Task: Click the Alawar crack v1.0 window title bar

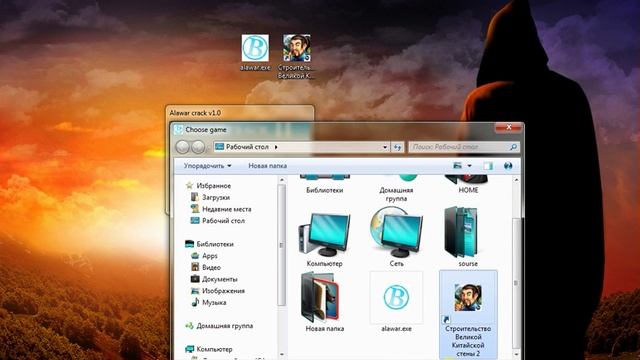Action: 240,113
